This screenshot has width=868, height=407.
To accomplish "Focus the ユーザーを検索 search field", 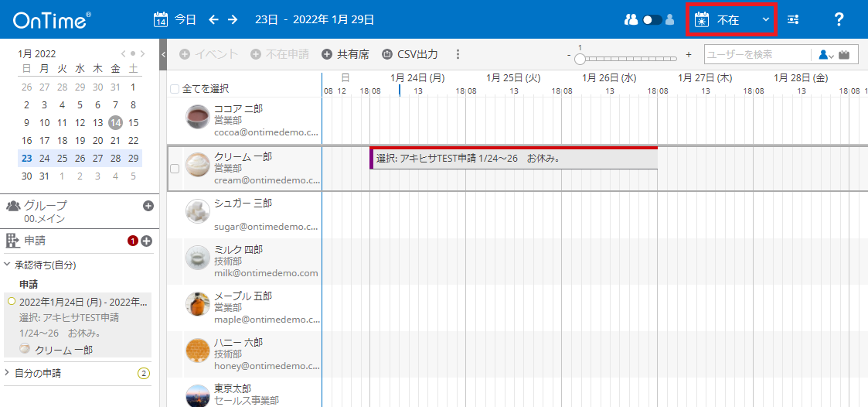I will (757, 54).
